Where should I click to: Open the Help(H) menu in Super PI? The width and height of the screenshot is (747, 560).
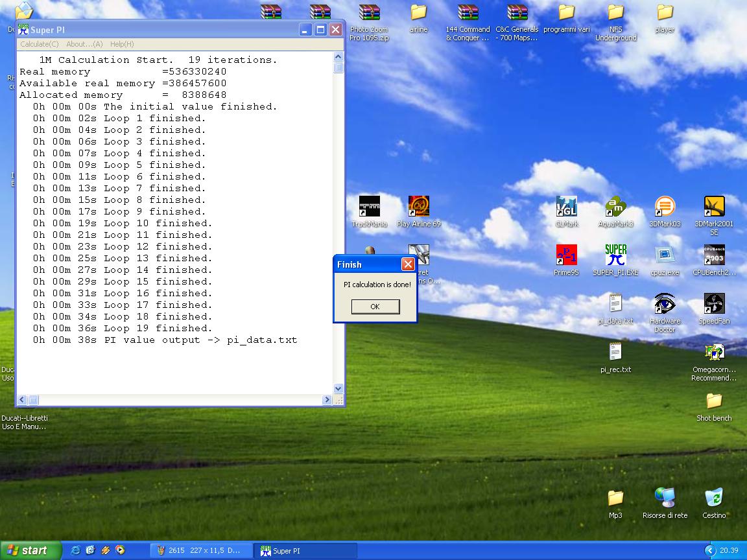122,44
